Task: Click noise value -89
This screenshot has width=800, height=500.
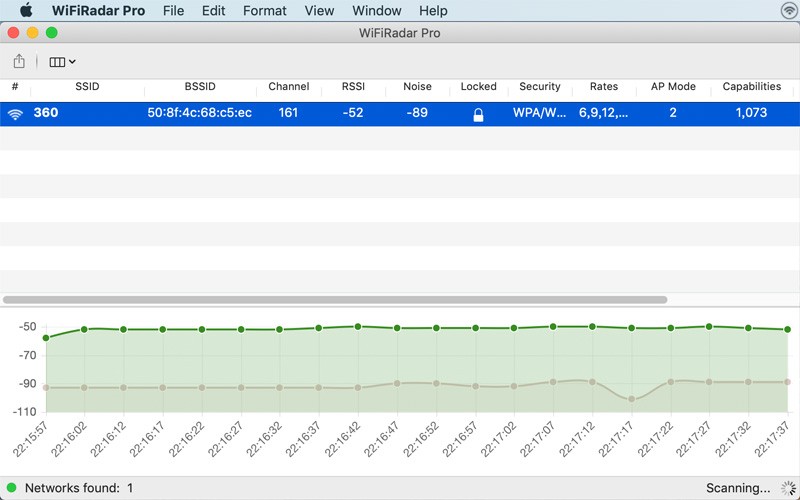Action: point(417,113)
